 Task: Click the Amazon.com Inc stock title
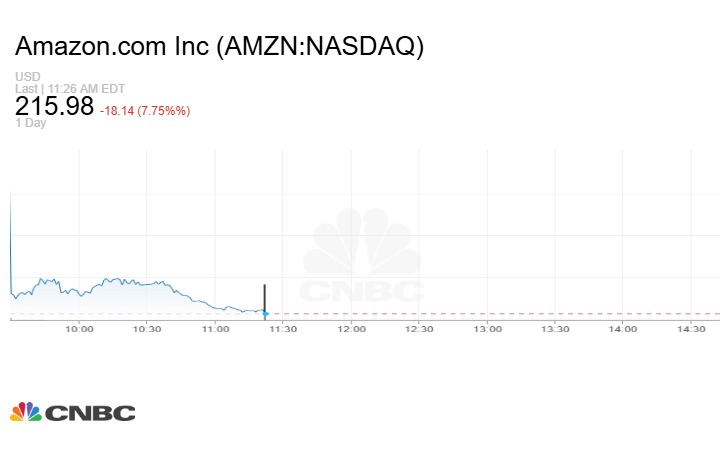coord(220,47)
